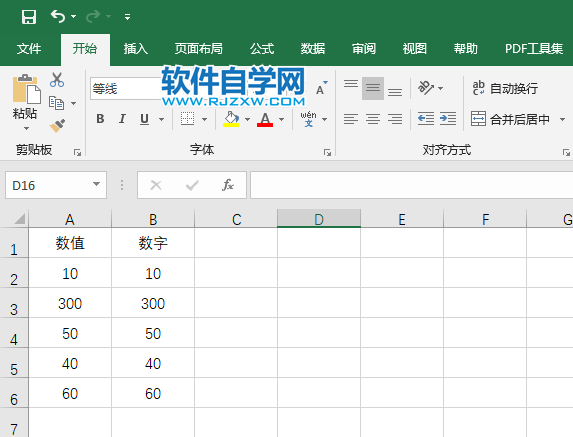Toggle Bold formatting
This screenshot has width=573, height=437.
click(100, 119)
